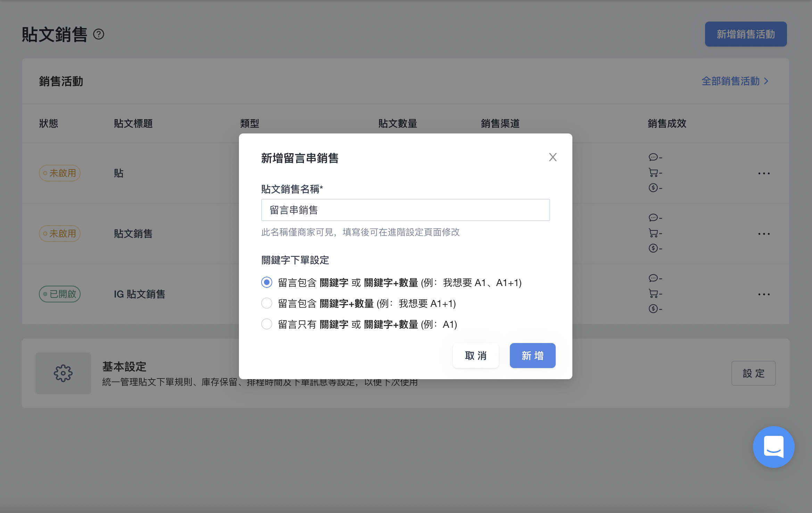812x513 pixels.
Task: Open the three-dot menu for IG 貼文銷售 row
Action: click(764, 294)
